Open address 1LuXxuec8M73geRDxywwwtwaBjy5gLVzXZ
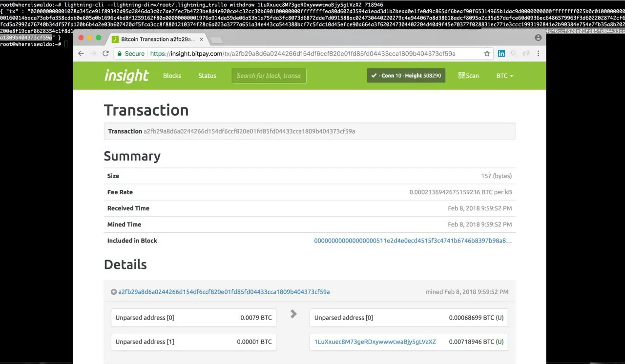 [375, 342]
